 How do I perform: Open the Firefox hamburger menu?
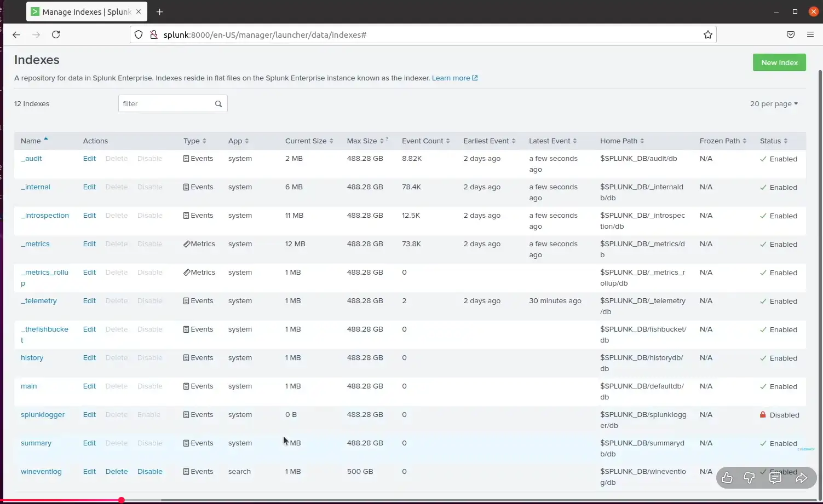click(x=810, y=34)
